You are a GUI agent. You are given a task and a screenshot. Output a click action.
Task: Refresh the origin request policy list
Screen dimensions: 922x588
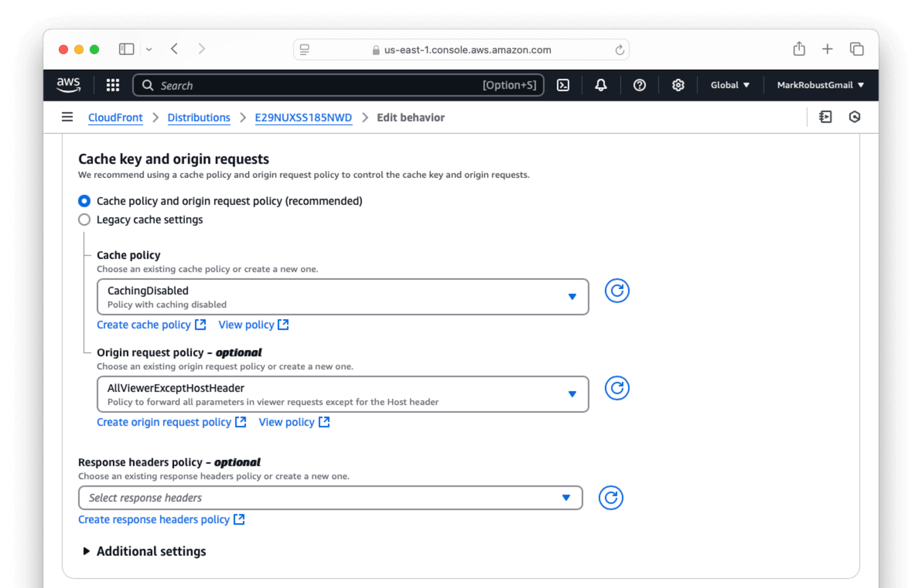pos(617,388)
